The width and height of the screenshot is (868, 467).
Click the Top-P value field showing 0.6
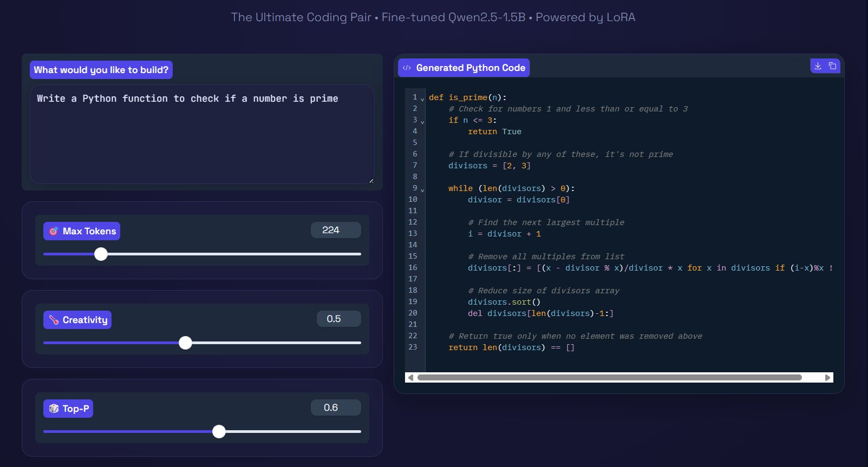pyautogui.click(x=335, y=407)
